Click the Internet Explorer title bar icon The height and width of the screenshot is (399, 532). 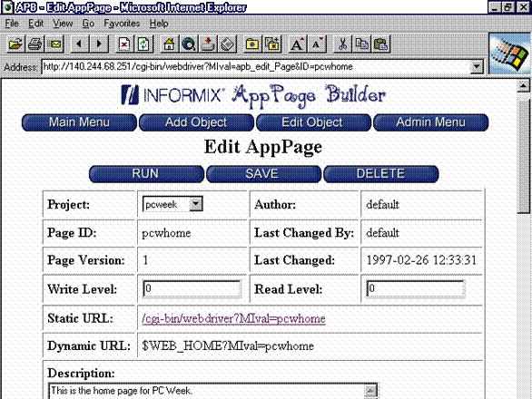pyautogui.click(x=6, y=7)
